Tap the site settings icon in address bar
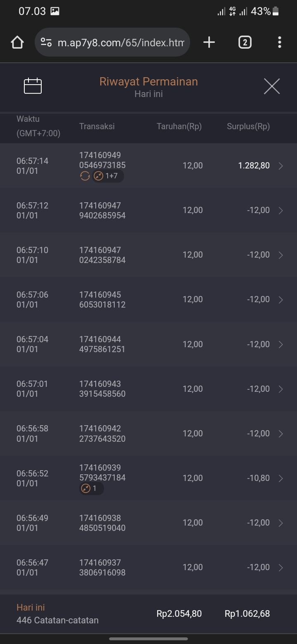 46,42
